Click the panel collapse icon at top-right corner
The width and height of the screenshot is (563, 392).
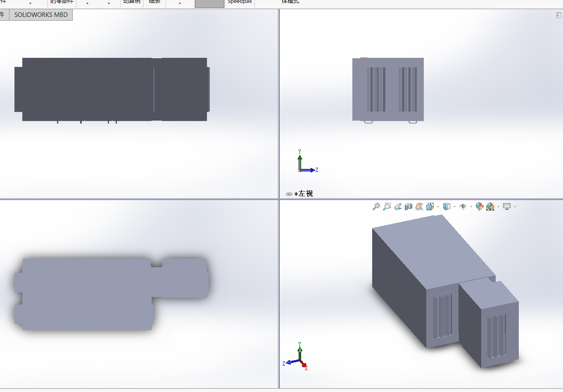click(x=558, y=15)
